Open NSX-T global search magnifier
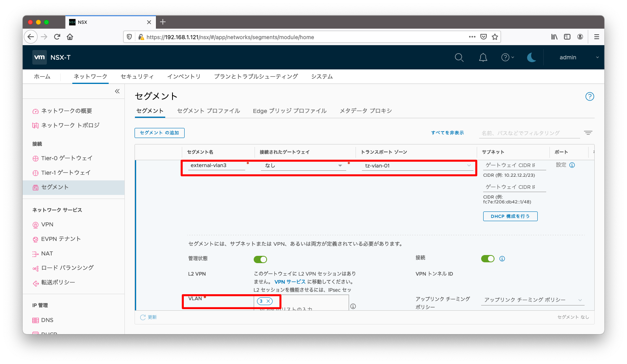Image resolution: width=627 pixels, height=364 pixels. point(459,58)
